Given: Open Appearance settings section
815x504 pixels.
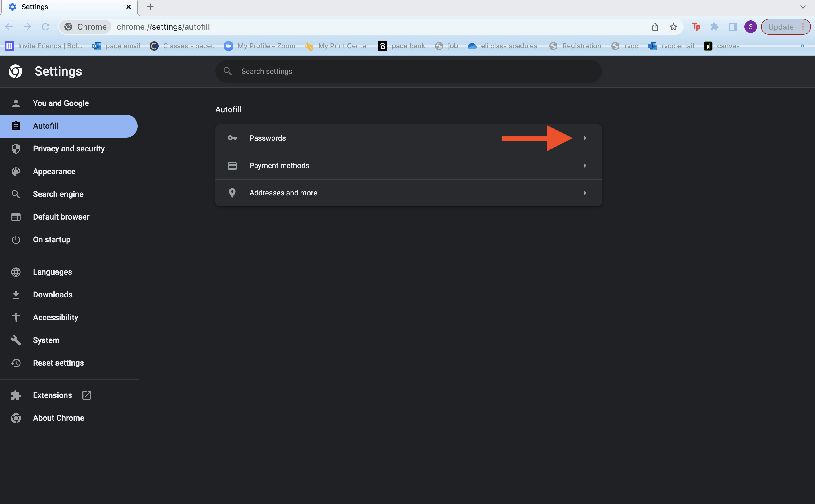Looking at the screenshot, I should click(x=54, y=171).
